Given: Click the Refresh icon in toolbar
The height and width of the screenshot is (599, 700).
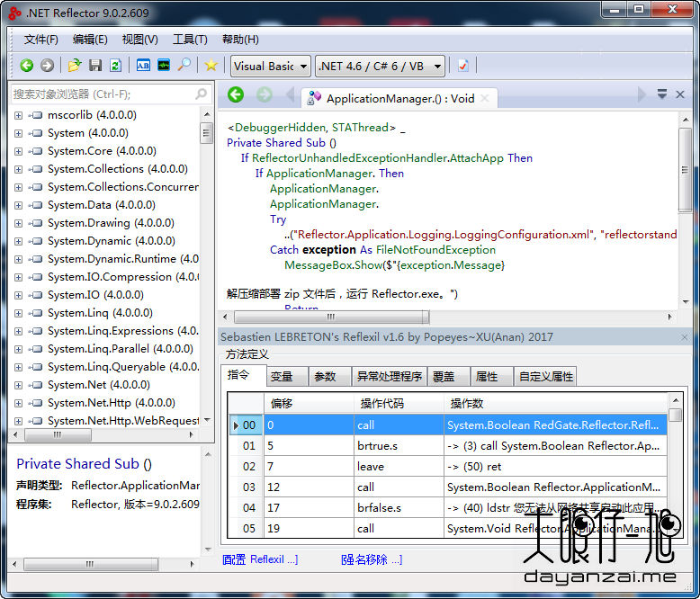Looking at the screenshot, I should pyautogui.click(x=116, y=66).
